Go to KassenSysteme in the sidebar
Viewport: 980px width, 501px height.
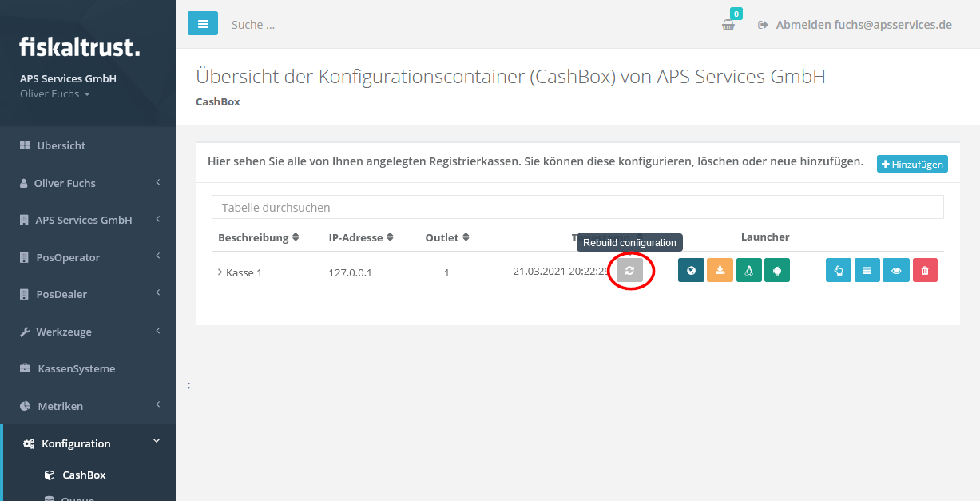point(76,368)
